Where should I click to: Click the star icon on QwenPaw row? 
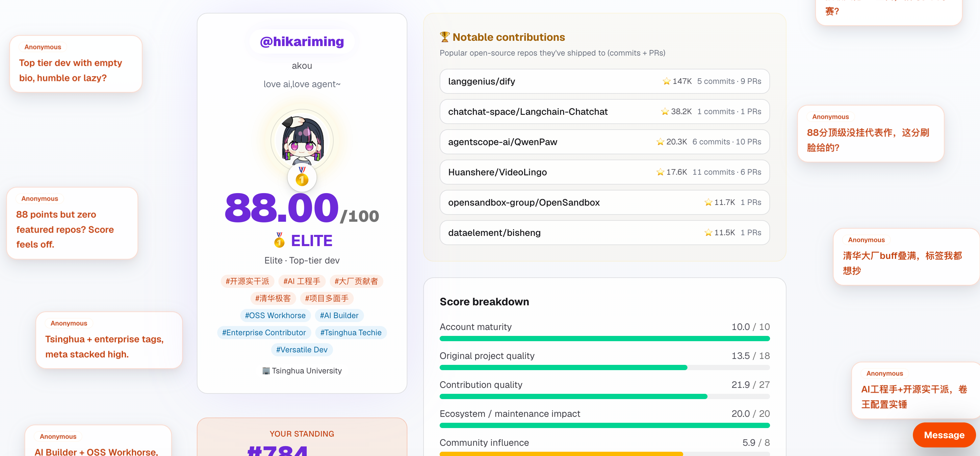click(660, 142)
